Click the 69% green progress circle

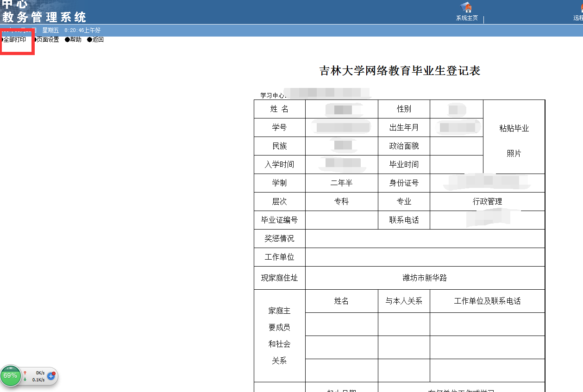[x=10, y=376]
